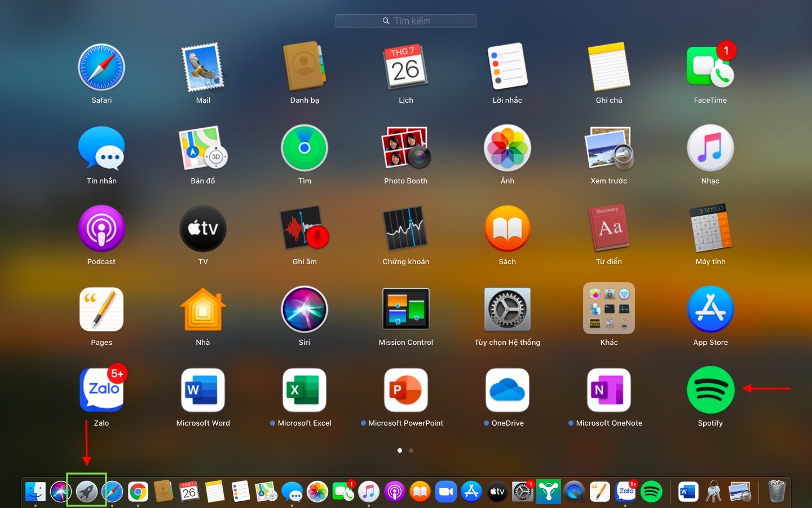Image resolution: width=812 pixels, height=508 pixels.
Task: Open Pages from the Launchpad grid
Action: click(x=101, y=309)
